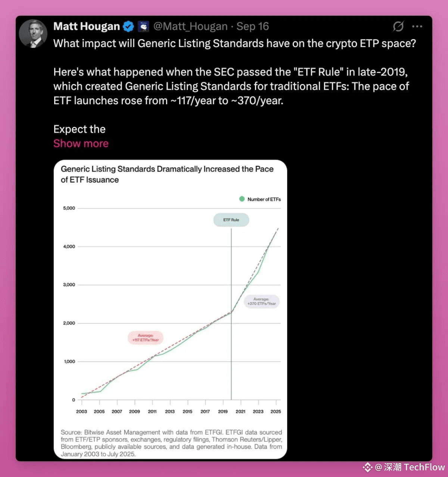Expand tweet with Show more
Screen dimensions: 448x477
[x=81, y=143]
